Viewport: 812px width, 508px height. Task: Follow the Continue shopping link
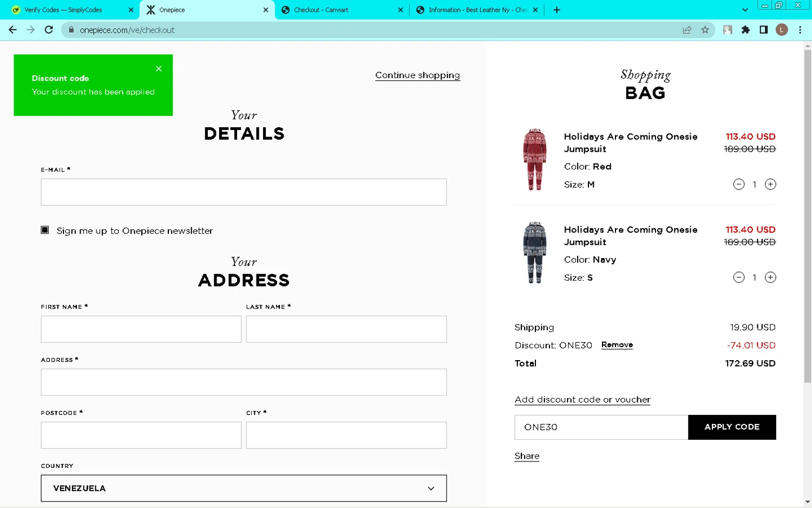[417, 75]
